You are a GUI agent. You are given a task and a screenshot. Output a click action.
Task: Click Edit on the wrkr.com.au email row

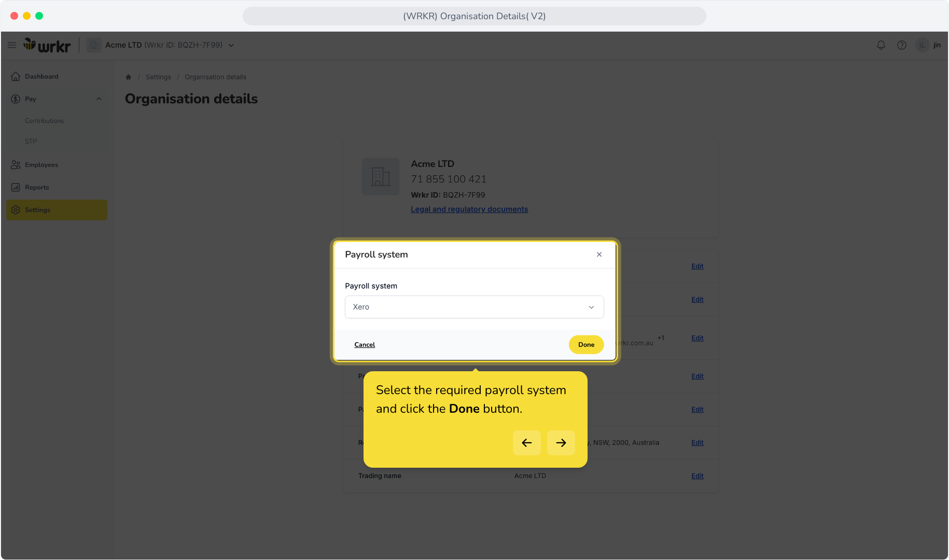point(697,338)
